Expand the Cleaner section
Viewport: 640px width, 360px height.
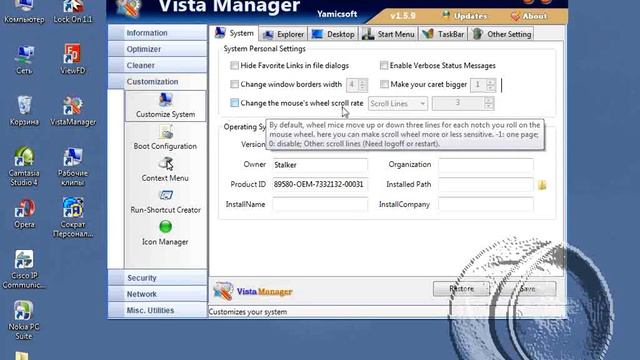point(158,65)
